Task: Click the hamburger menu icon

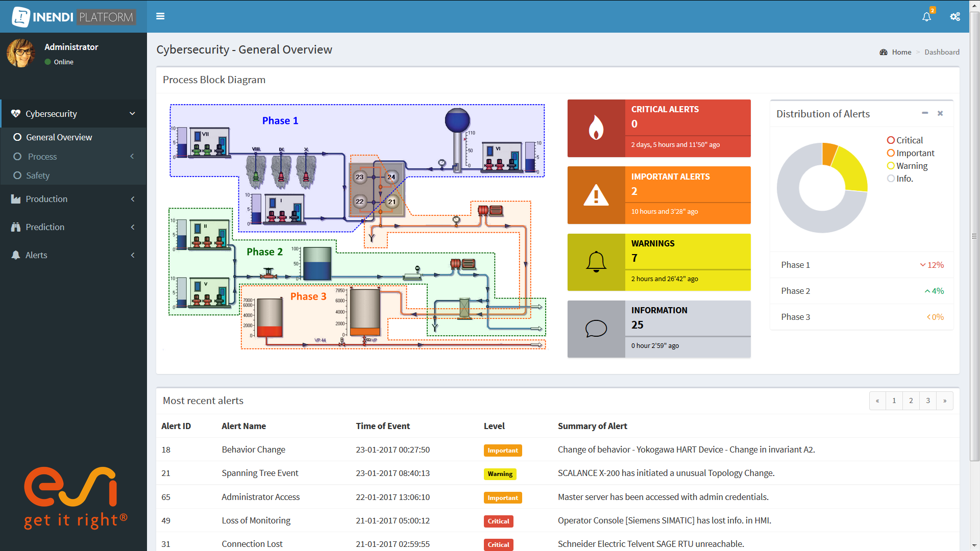Action: tap(160, 16)
